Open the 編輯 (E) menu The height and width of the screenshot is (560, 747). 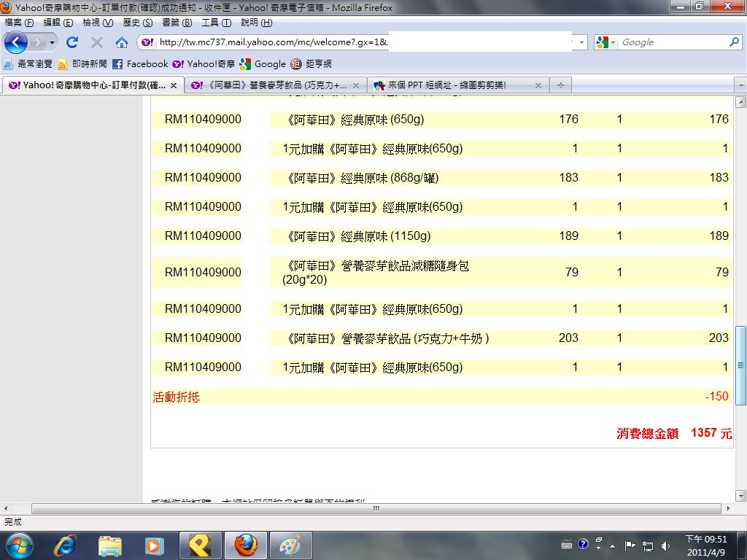[x=58, y=23]
